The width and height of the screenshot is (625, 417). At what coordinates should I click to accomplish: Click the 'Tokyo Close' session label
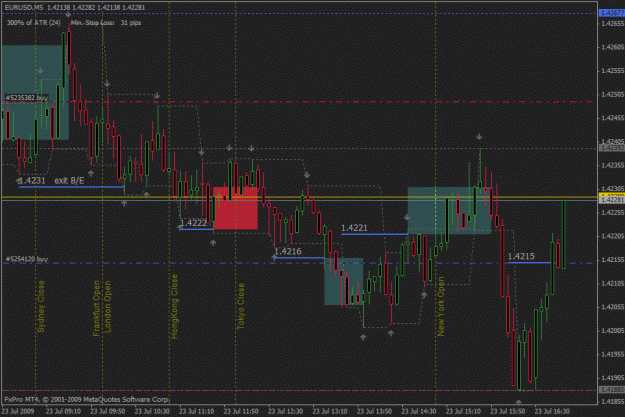241,306
